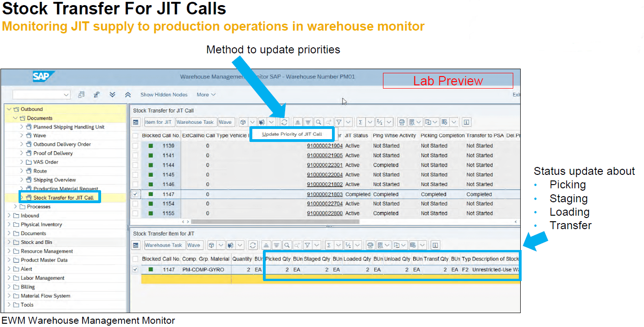This screenshot has height=327, width=644.
Task: Untick the checked box for call 1147 in upper table
Action: pos(135,194)
